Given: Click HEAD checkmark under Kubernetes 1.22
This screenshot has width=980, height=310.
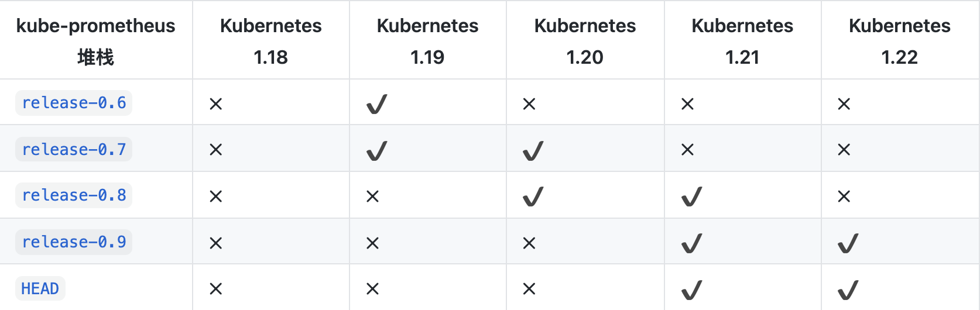Looking at the screenshot, I should point(848,290).
